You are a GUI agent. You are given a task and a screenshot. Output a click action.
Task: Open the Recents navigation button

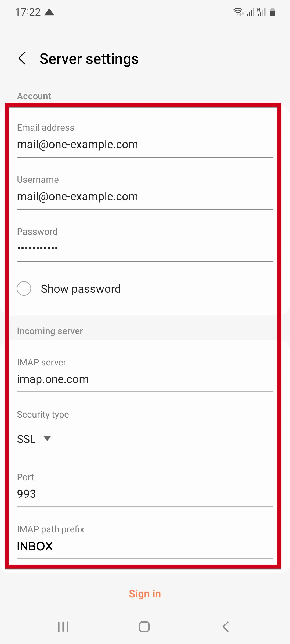tap(63, 627)
